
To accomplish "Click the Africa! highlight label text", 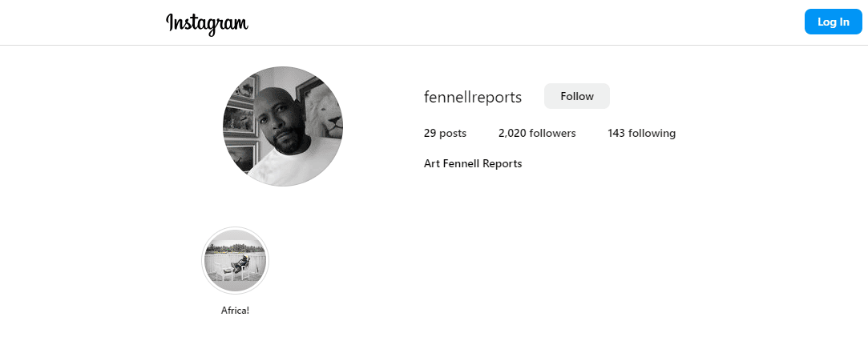I will 236,311.
